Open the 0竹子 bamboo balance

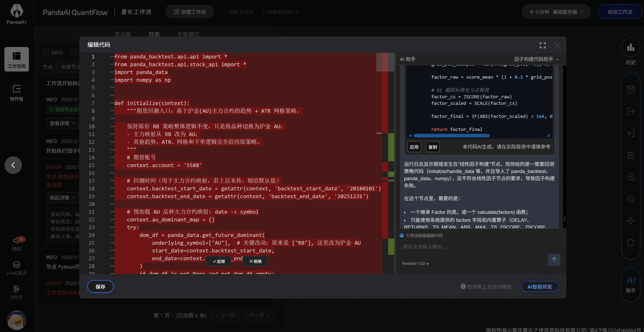16,292
